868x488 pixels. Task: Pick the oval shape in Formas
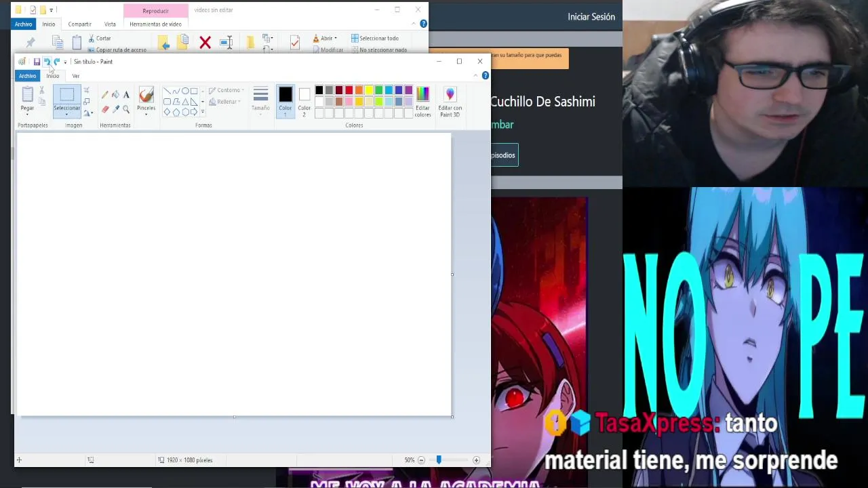pos(185,91)
